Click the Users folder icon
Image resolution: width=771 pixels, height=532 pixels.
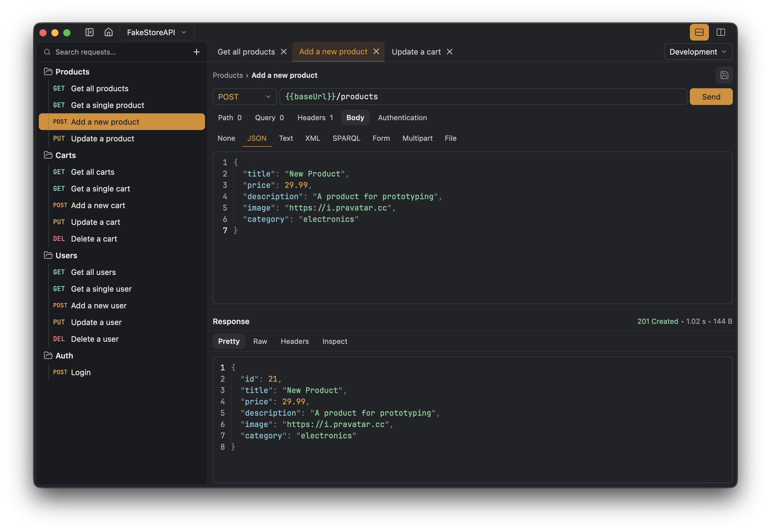(48, 255)
